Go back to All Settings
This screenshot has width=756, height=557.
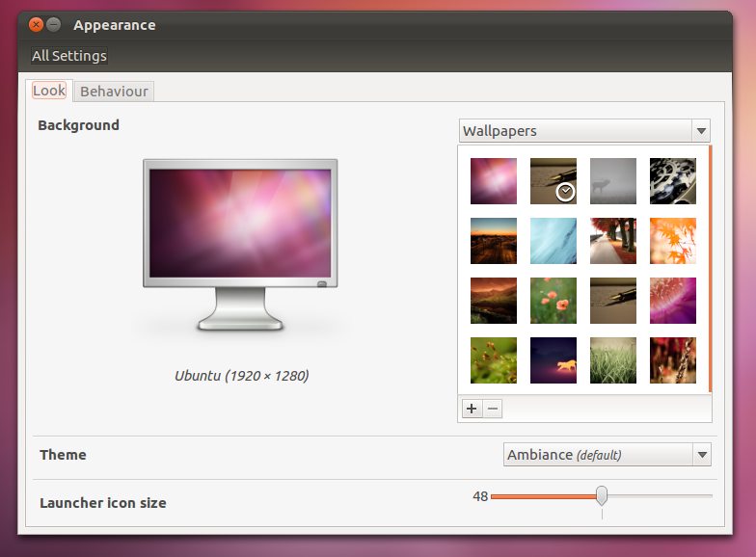pos(69,56)
